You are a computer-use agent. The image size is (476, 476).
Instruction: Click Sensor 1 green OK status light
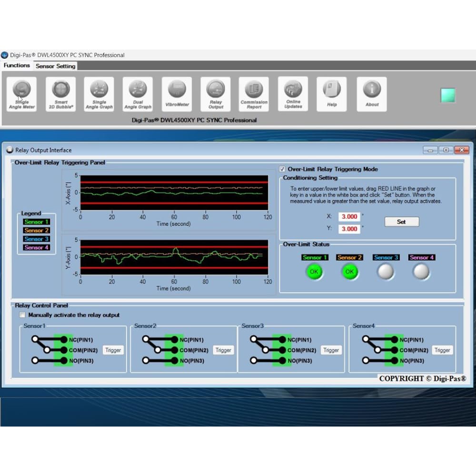click(x=314, y=272)
